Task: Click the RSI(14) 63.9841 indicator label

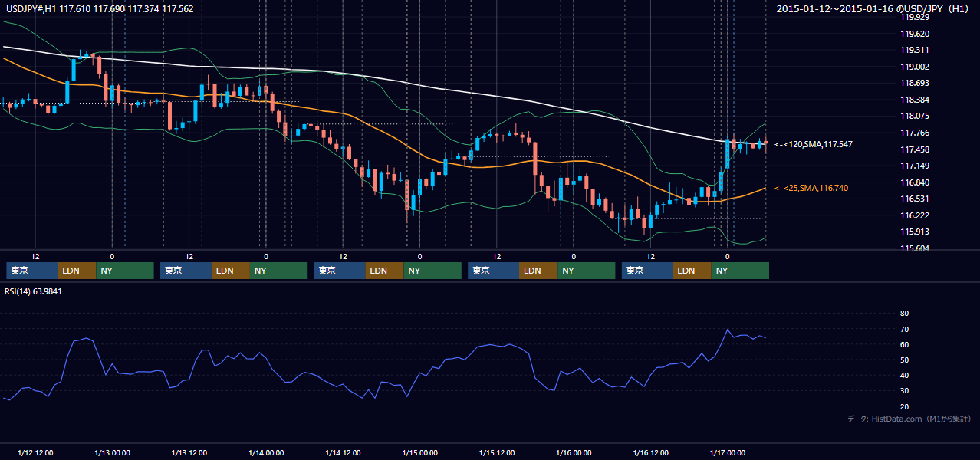Action: point(33,291)
